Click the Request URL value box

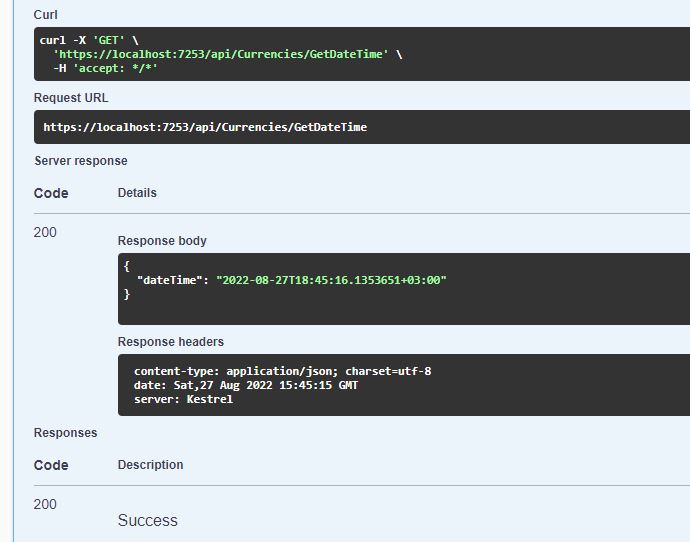pos(205,127)
